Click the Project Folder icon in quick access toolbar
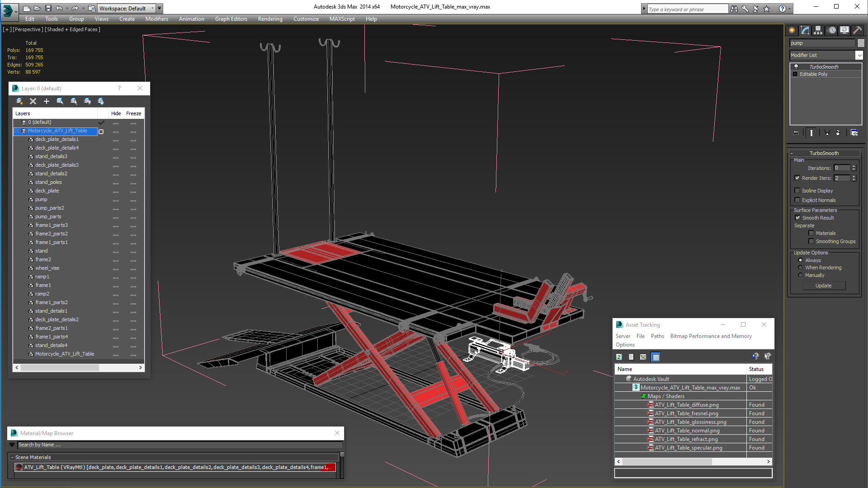This screenshot has width=868, height=488. [92, 8]
